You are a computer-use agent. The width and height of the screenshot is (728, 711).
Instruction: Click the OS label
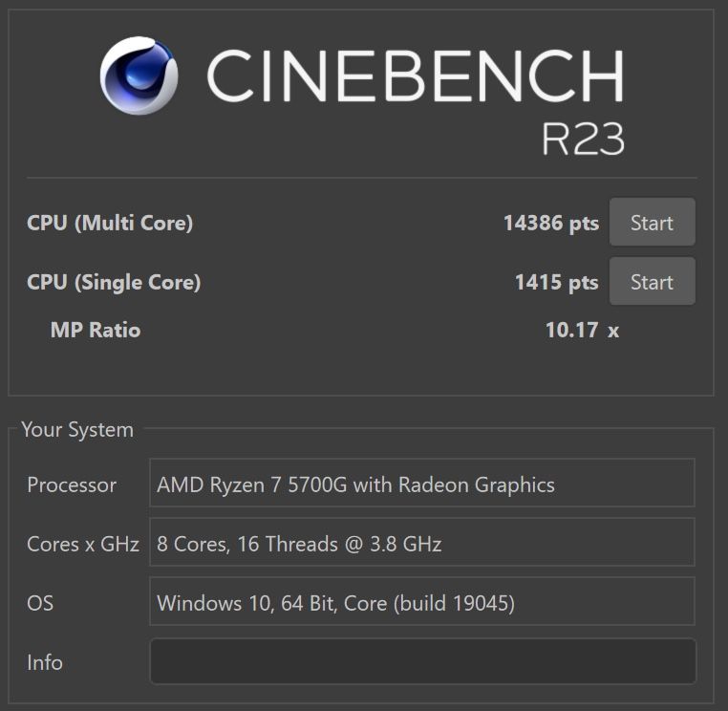(40, 603)
